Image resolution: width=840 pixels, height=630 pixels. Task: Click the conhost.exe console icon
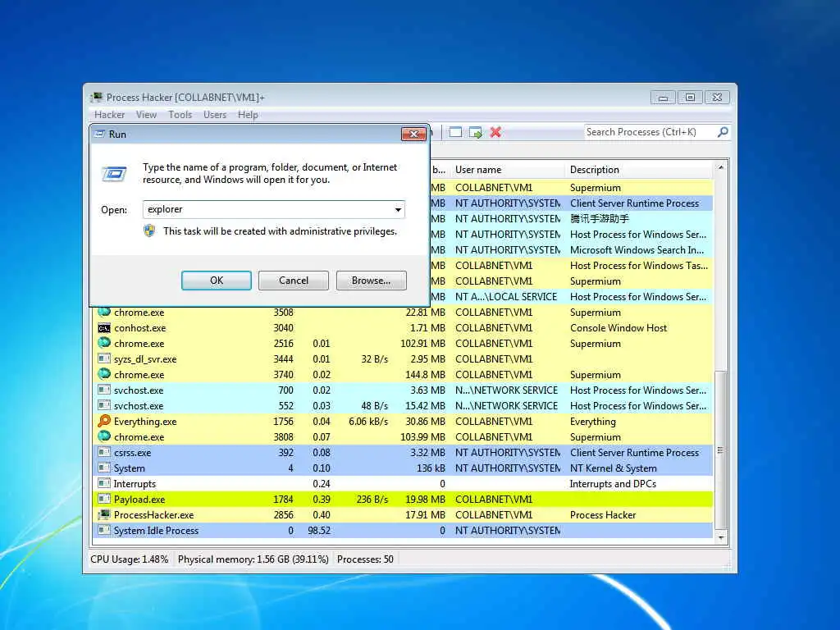[x=104, y=328]
